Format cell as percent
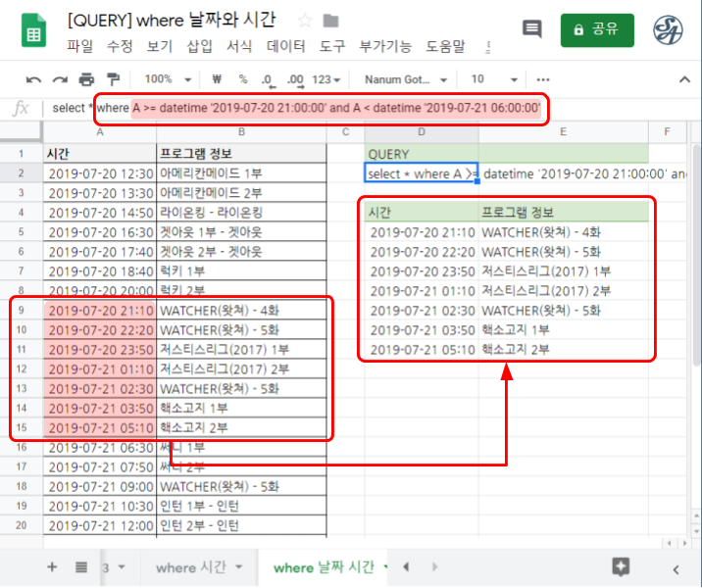Image resolution: width=702 pixels, height=588 pixels. 243,79
